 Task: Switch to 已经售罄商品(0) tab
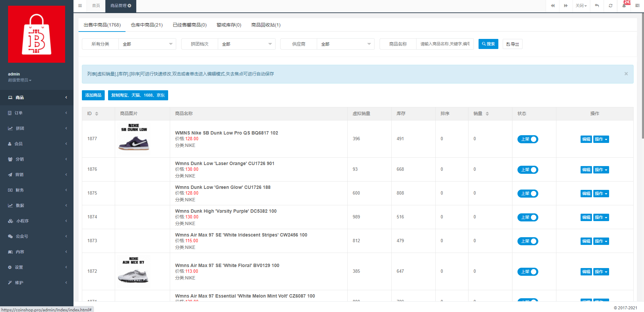190,25
